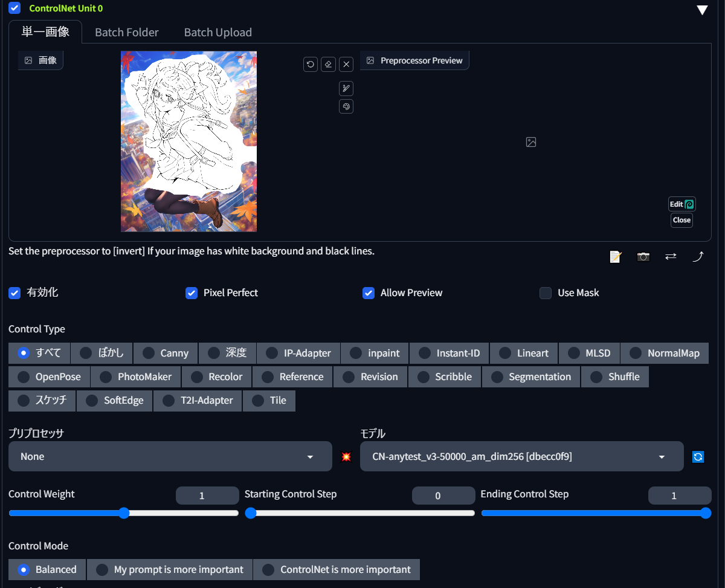Select Revision control type
The image size is (725, 588).
370,376
